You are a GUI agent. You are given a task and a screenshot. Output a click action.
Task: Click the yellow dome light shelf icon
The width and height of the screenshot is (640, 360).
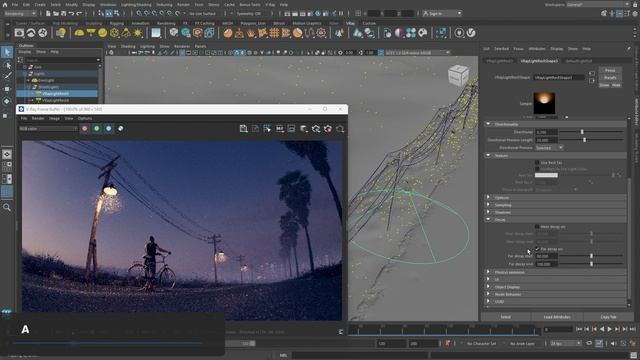pos(79,33)
